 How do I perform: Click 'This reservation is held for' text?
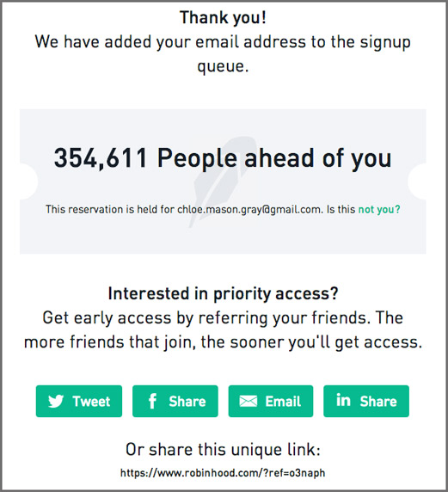point(110,209)
